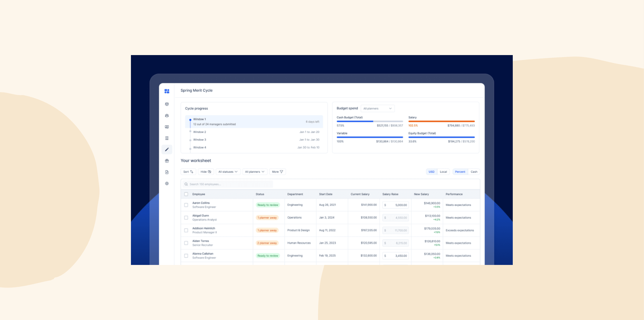The width and height of the screenshot is (644, 320).
Task: Click the Window 4 timeline dot
Action: tap(190, 149)
